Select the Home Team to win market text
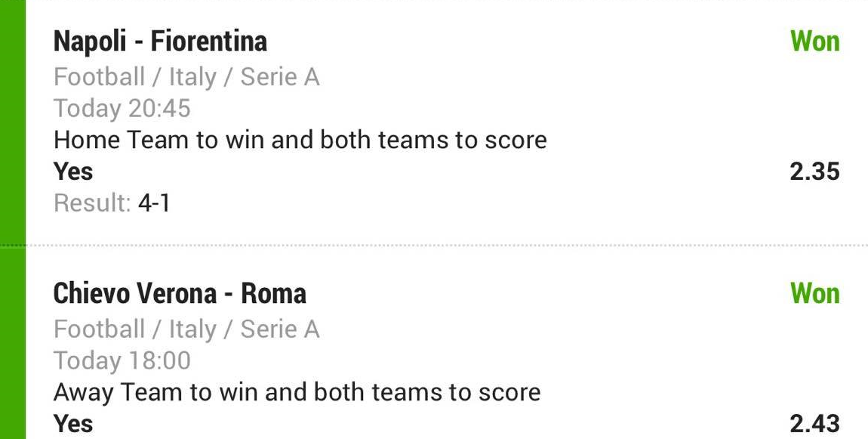 pos(300,140)
